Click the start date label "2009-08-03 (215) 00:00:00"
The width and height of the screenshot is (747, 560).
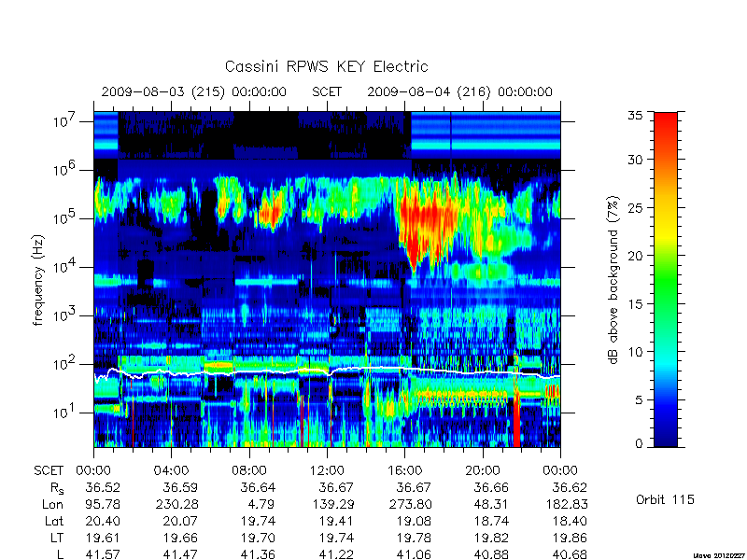click(194, 91)
